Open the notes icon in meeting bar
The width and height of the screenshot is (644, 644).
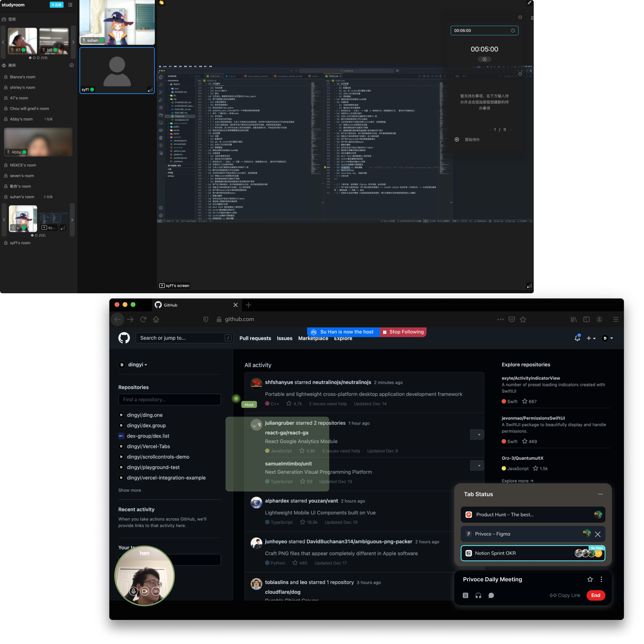click(x=465, y=595)
